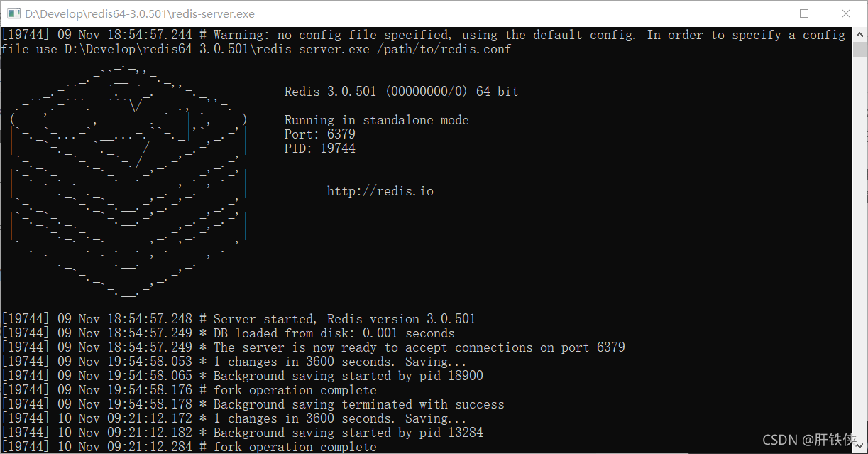Click the 'ready to accept connections' log line

(313, 347)
